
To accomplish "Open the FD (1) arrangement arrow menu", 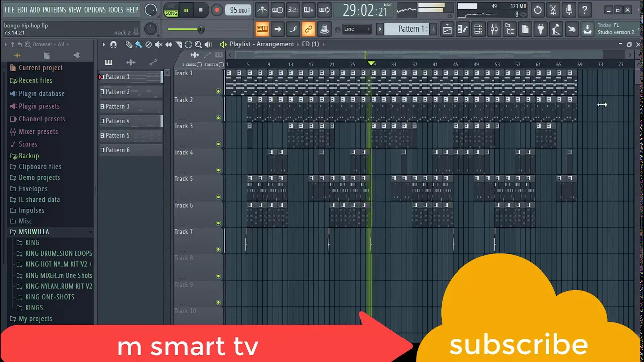I will (324, 44).
